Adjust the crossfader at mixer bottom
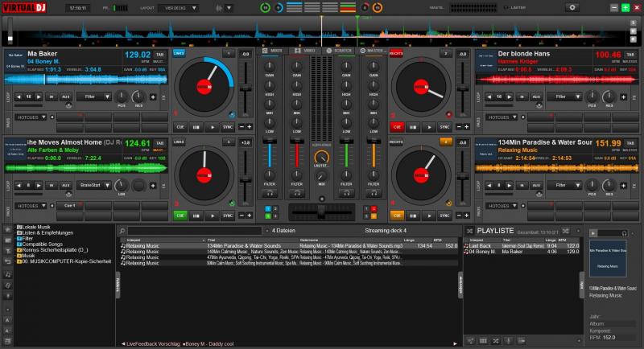Screen dimensions: 644x349 coord(321,212)
